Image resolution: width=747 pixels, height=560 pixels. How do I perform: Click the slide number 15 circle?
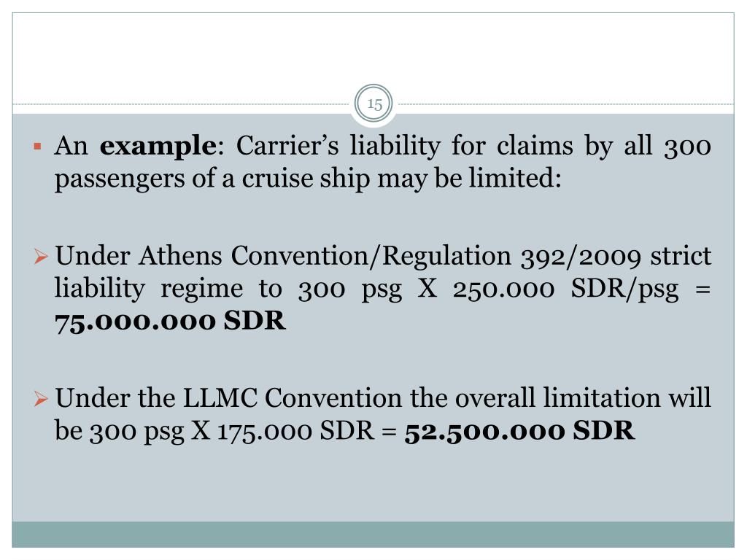pyautogui.click(x=374, y=104)
